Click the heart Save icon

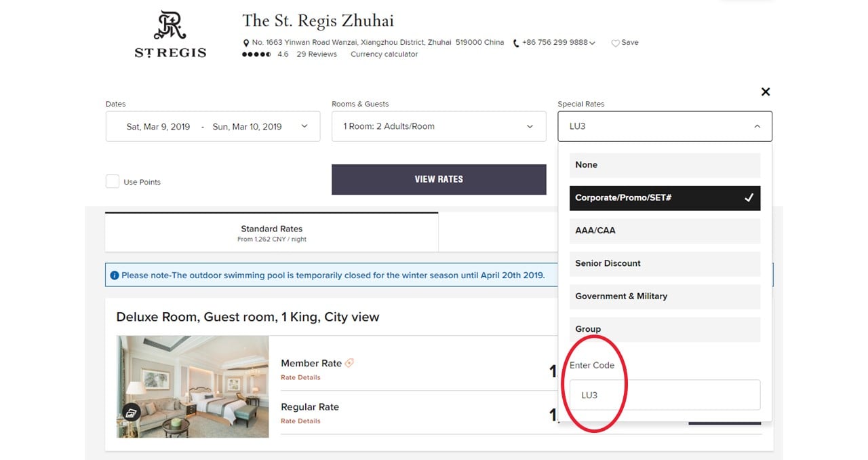tap(615, 43)
